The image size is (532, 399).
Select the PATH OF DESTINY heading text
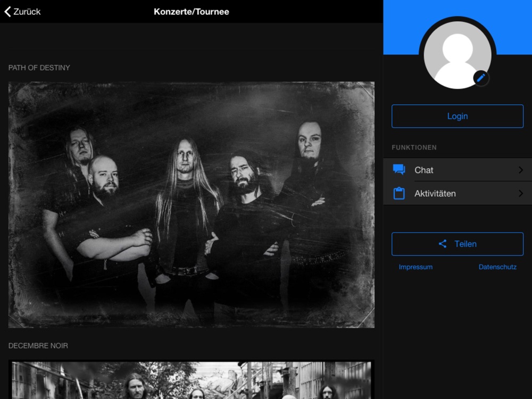(39, 68)
